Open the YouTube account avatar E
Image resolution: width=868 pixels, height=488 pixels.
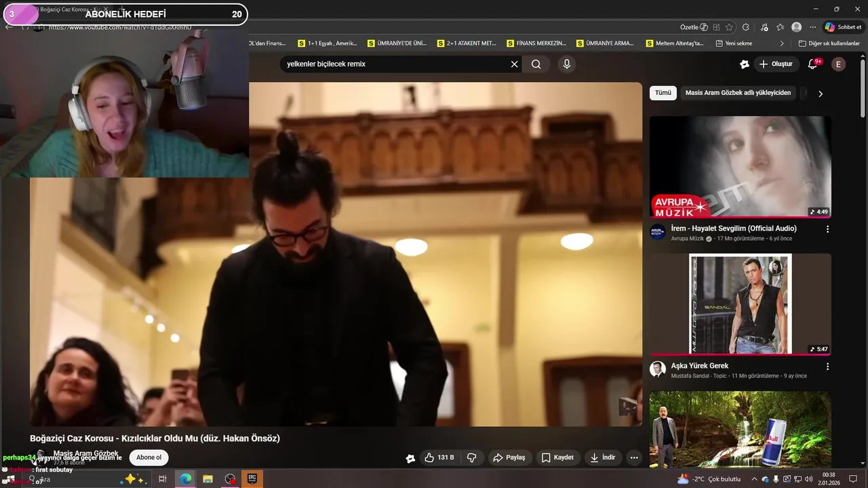[x=839, y=64]
